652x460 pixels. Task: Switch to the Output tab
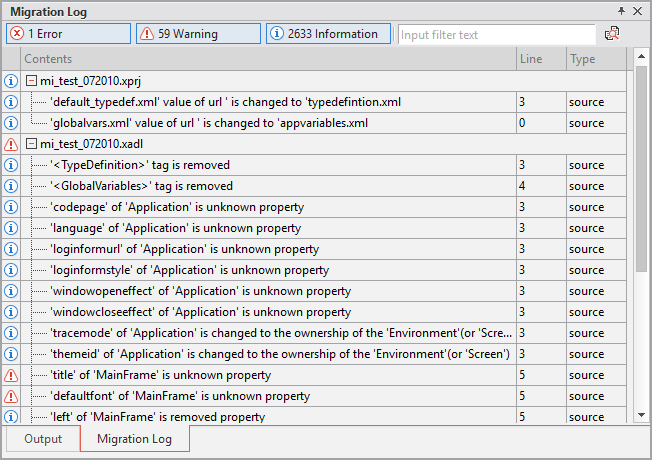pyautogui.click(x=43, y=439)
